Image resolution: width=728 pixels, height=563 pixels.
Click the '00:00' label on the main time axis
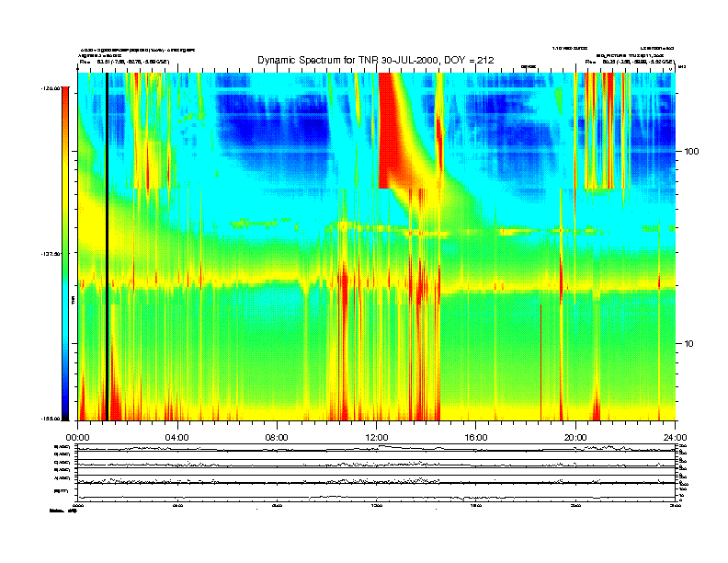tap(77, 438)
